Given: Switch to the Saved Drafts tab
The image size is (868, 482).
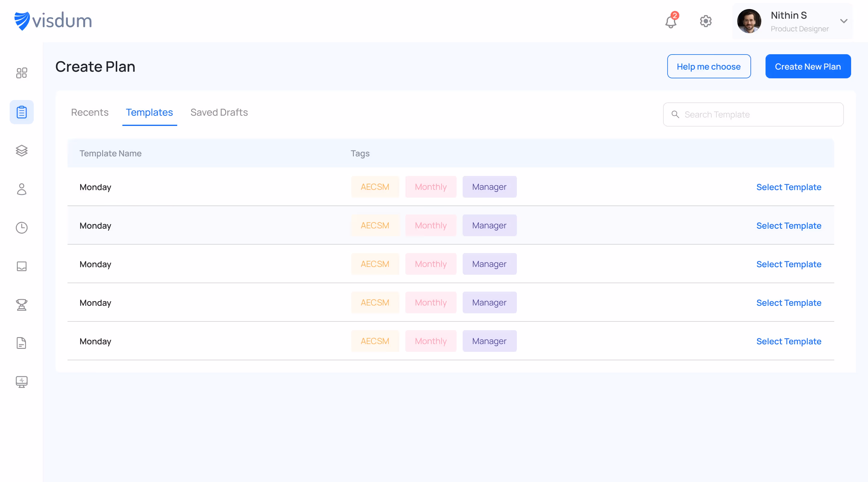Looking at the screenshot, I should [x=219, y=112].
